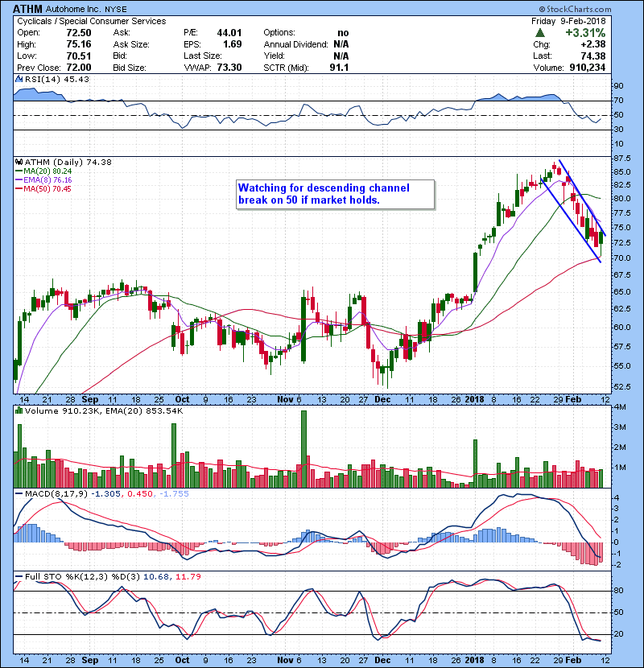644x668 pixels.
Task: Click the Dec label on price chart axis
Action: pos(382,400)
